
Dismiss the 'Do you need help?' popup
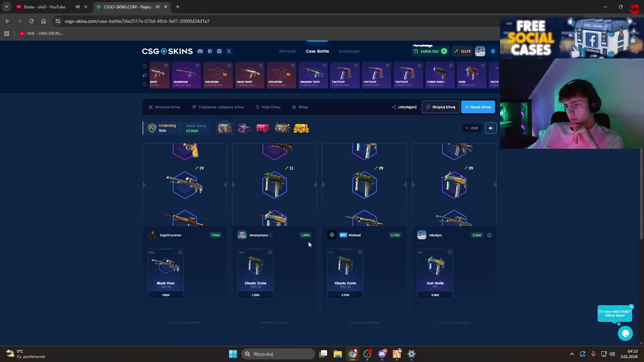coord(631,307)
